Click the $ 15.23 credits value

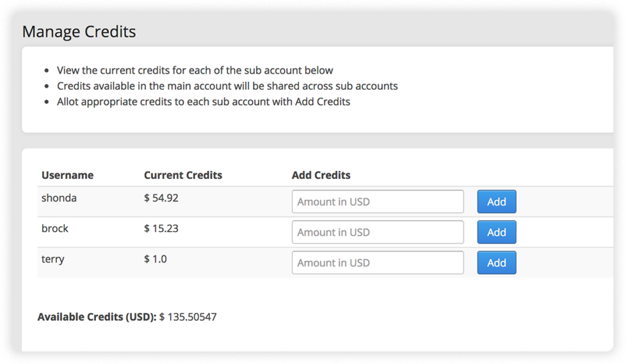pos(161,228)
